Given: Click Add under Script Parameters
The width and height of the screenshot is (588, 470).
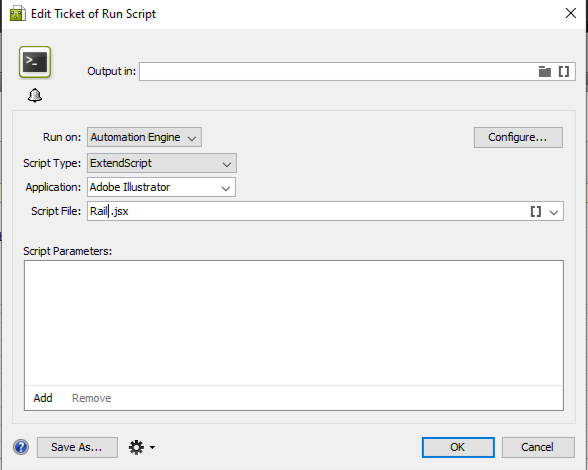Looking at the screenshot, I should tap(43, 398).
